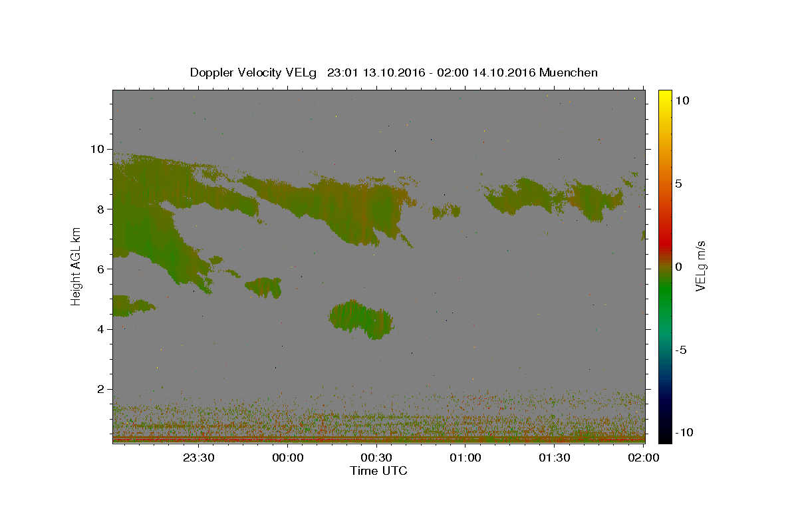Click the 01:00 time axis label
This screenshot has height=532, width=798.
point(465,458)
